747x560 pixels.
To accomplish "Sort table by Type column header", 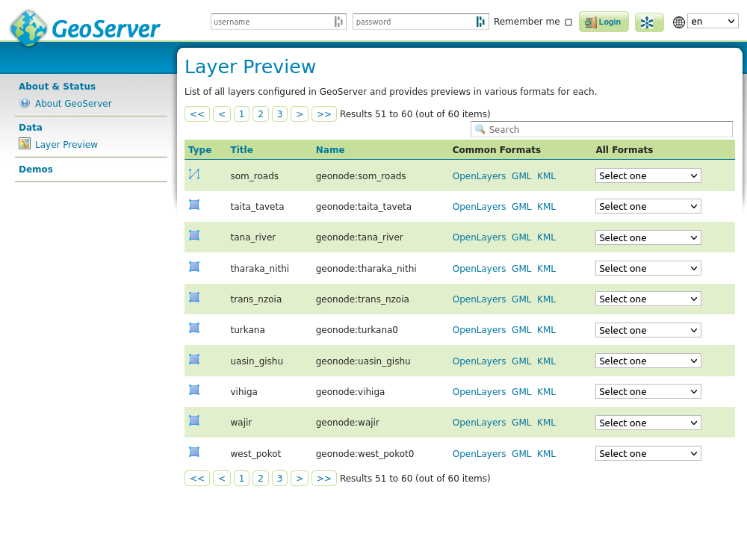I will [x=199, y=149].
